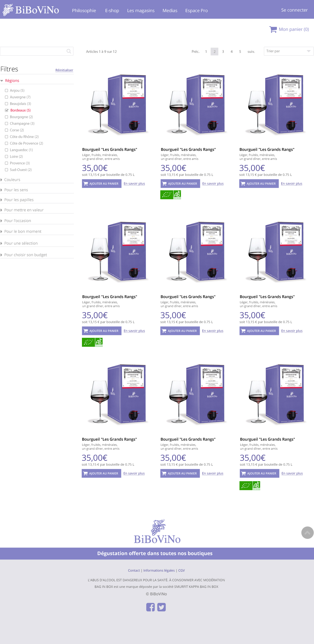Open the Trier par sort dropdown
The width and height of the screenshot is (314, 644).
pos(288,51)
